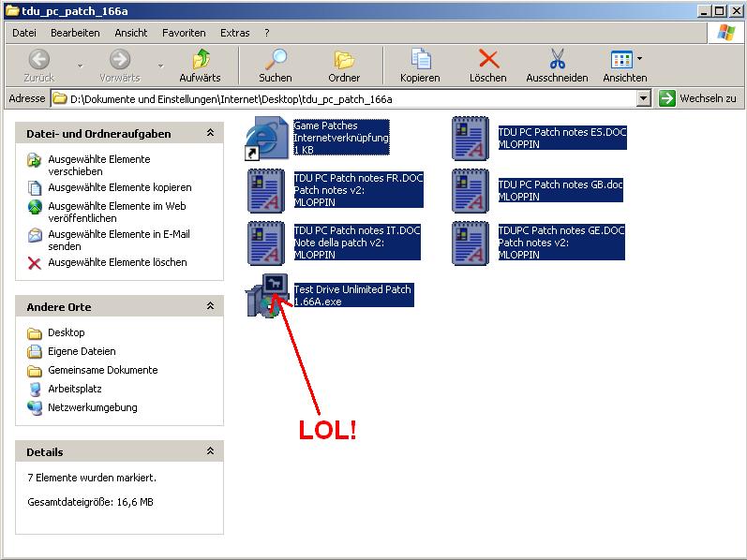Click the file name TDU PC Patch notes GB.doc
This screenshot has width=747, height=560.
click(560, 184)
